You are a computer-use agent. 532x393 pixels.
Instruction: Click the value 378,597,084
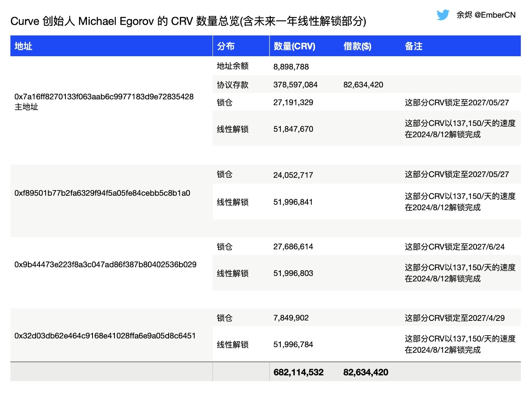[296, 84]
